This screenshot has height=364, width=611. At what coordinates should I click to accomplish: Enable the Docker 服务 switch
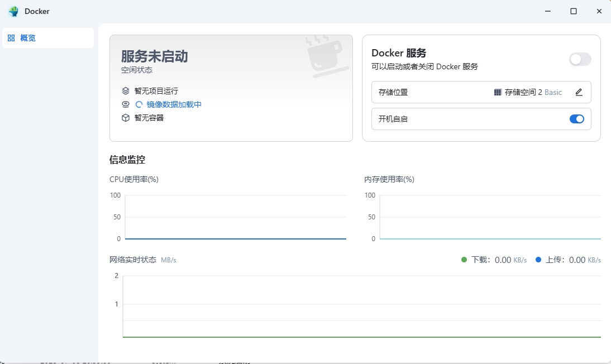pos(580,59)
